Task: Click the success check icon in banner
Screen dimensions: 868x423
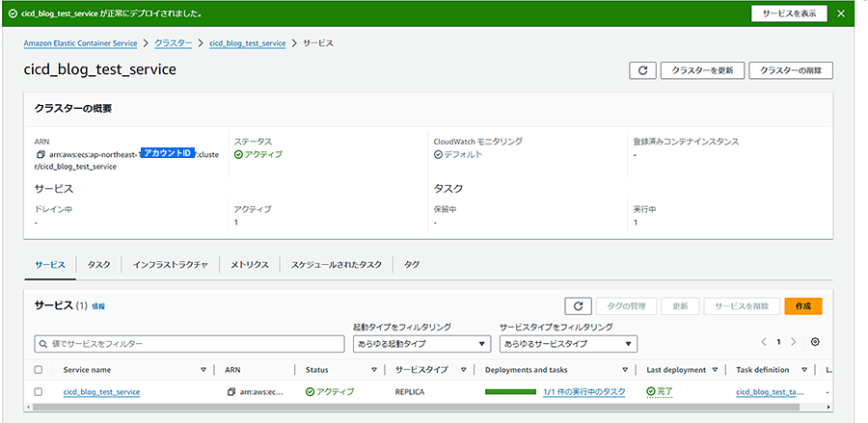Action: 13,13
